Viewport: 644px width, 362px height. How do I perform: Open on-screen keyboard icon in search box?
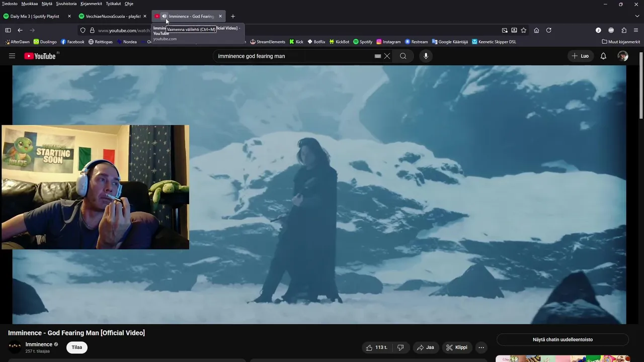[378, 56]
